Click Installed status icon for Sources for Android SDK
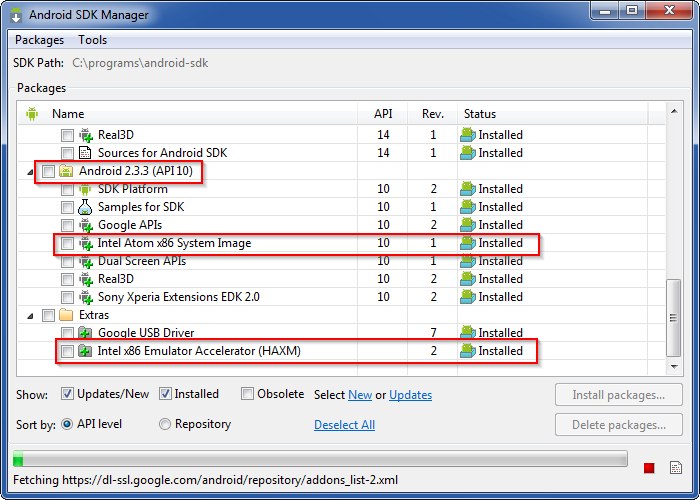The height and width of the screenshot is (500, 700). tap(467, 153)
